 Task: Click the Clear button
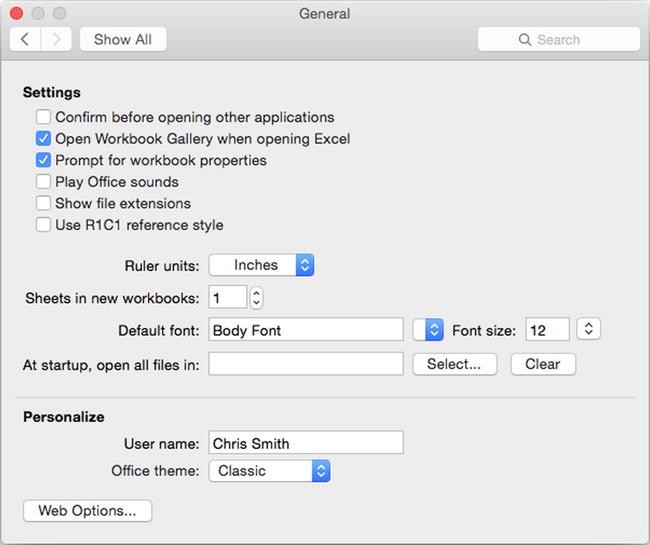point(543,364)
